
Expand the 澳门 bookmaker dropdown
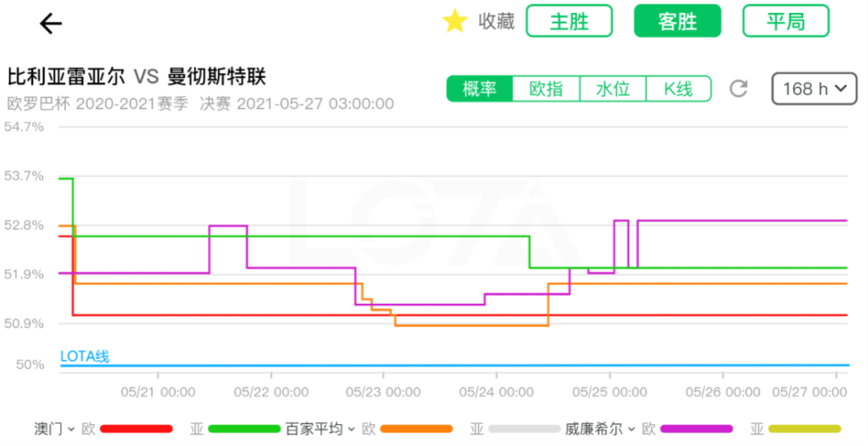(54, 429)
